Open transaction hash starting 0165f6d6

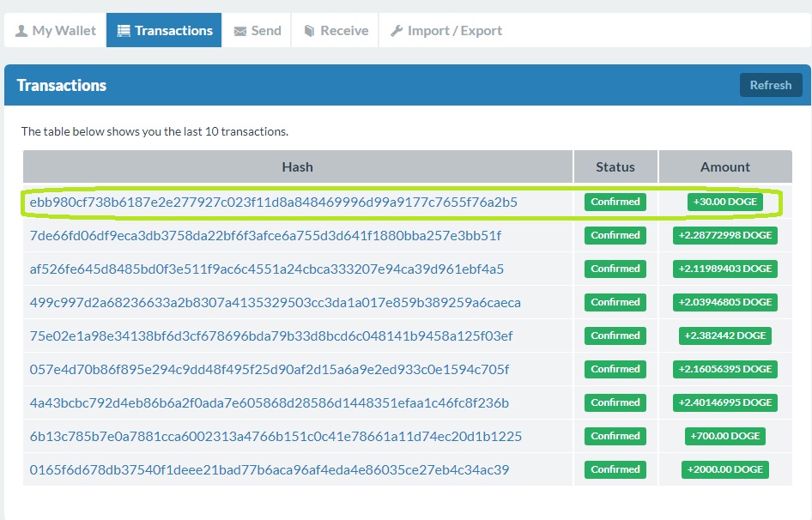click(270, 469)
